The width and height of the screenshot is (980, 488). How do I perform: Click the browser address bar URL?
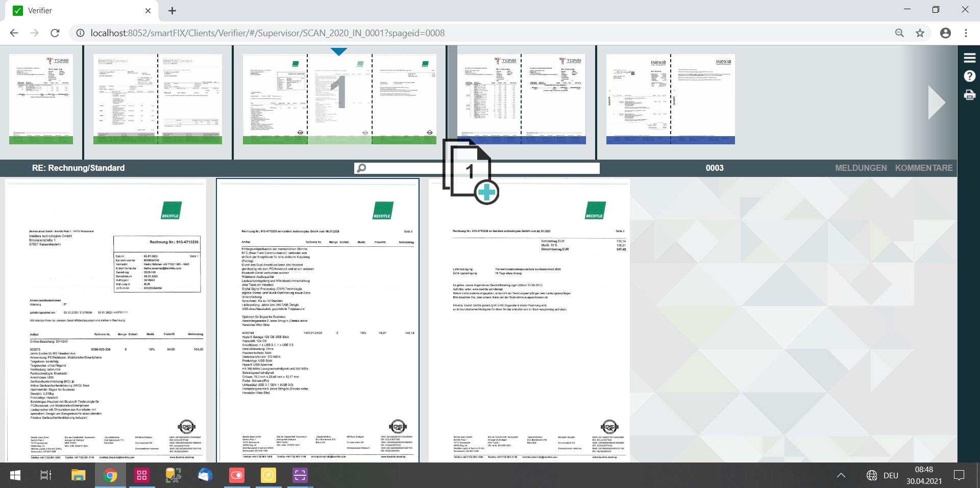267,33
